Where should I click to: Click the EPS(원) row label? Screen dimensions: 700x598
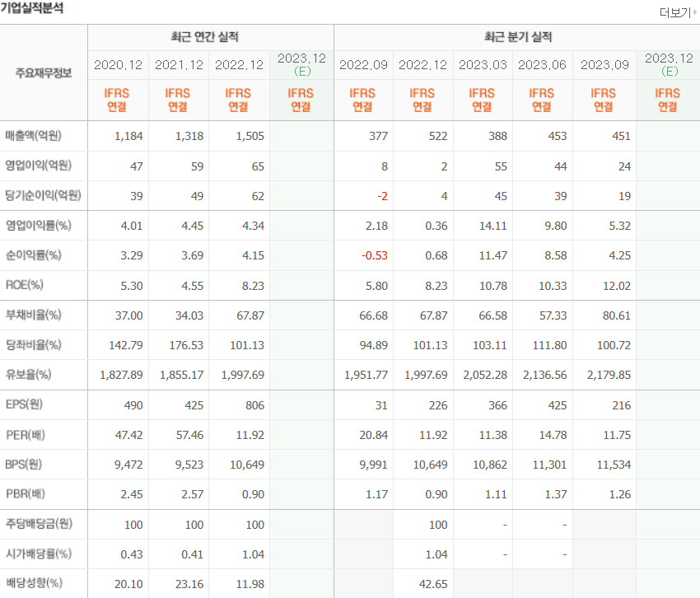(x=24, y=404)
